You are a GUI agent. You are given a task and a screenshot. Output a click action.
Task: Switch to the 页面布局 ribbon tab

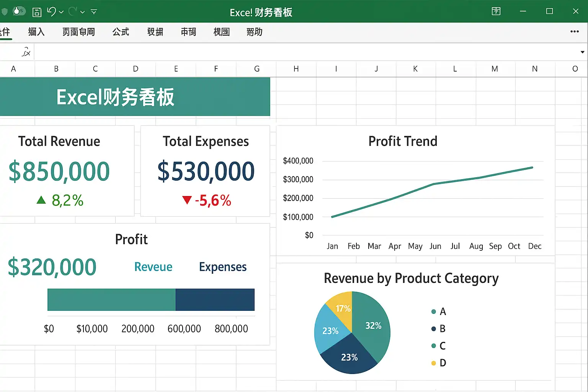[78, 32]
